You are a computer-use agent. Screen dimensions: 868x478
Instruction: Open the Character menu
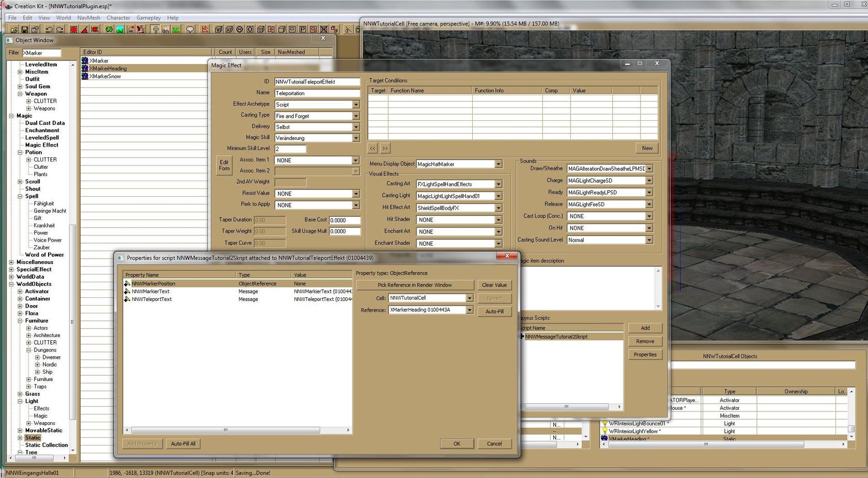[118, 18]
